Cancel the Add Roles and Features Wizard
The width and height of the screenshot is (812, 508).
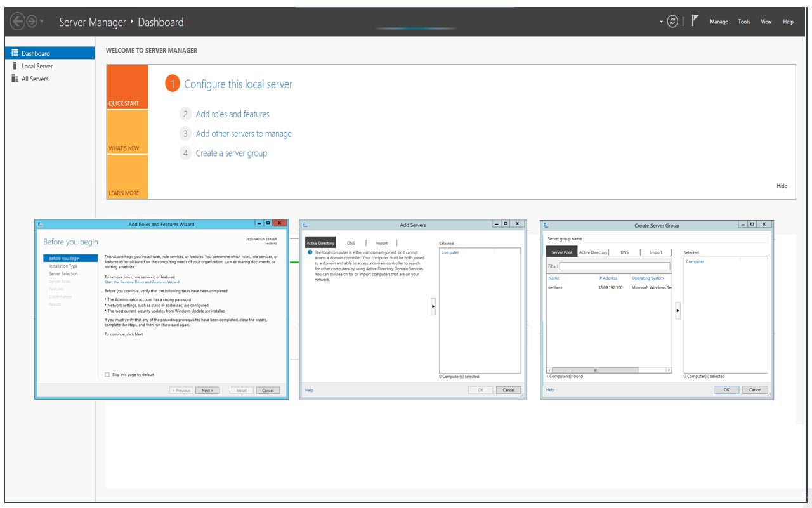point(268,391)
